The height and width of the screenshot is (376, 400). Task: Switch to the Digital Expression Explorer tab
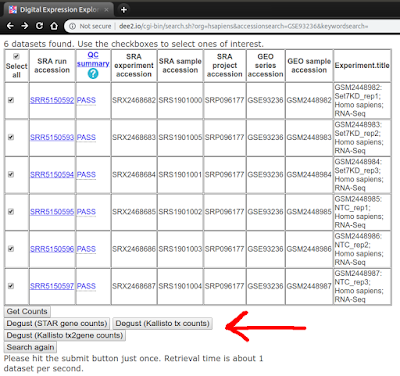pos(58,10)
